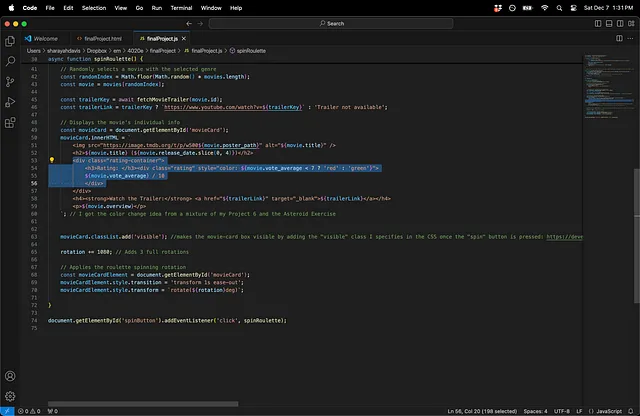The width and height of the screenshot is (640, 416).
Task: Open the Accounts menu icon
Action: 10,376
